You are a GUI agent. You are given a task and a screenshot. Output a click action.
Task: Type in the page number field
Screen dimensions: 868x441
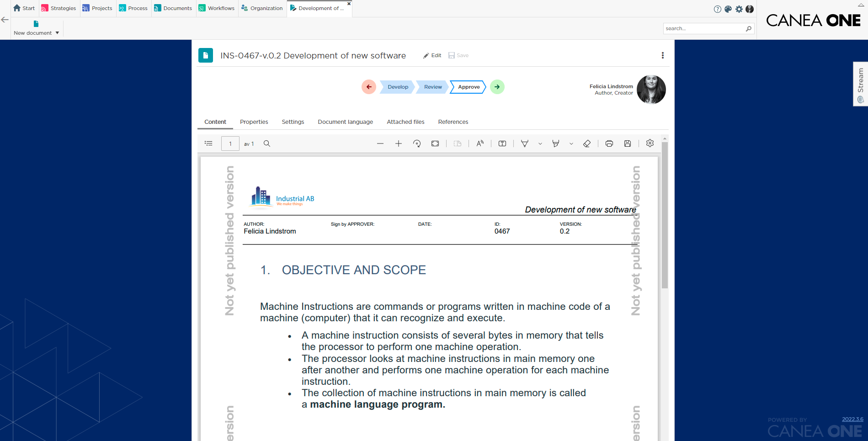[x=230, y=143]
